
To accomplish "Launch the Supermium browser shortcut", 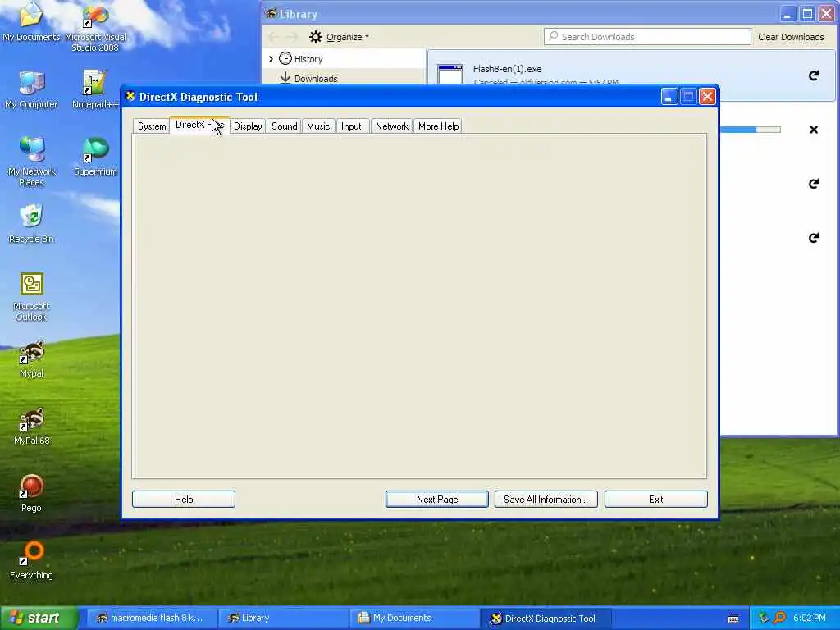I will pyautogui.click(x=95, y=157).
